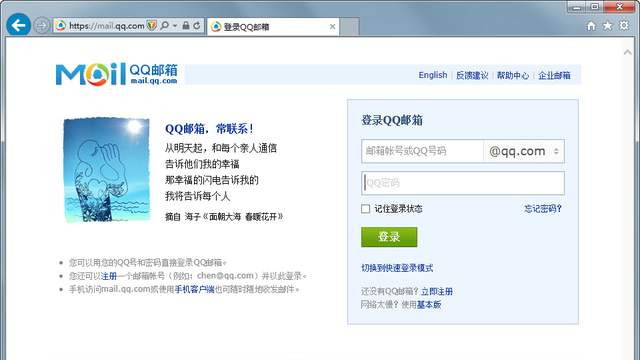Minimize the browser window
The image size is (640, 360).
click(x=577, y=7)
